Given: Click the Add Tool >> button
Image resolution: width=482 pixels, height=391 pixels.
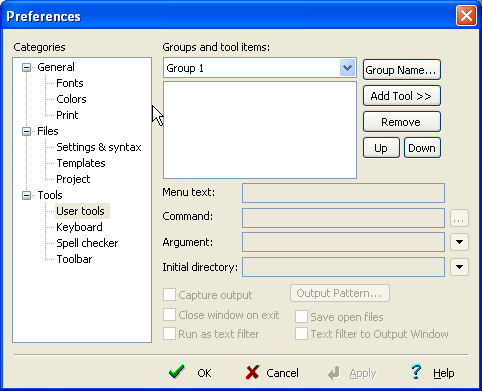Looking at the screenshot, I should pyautogui.click(x=402, y=96).
